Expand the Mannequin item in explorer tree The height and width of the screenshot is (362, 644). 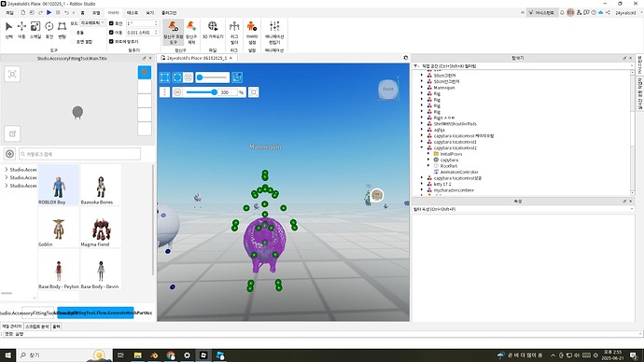point(421,88)
